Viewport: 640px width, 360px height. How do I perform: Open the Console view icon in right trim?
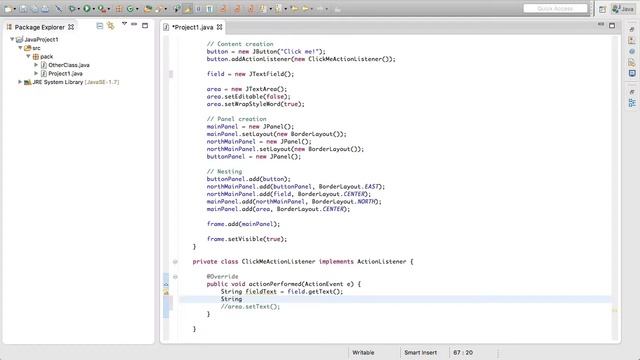click(632, 73)
